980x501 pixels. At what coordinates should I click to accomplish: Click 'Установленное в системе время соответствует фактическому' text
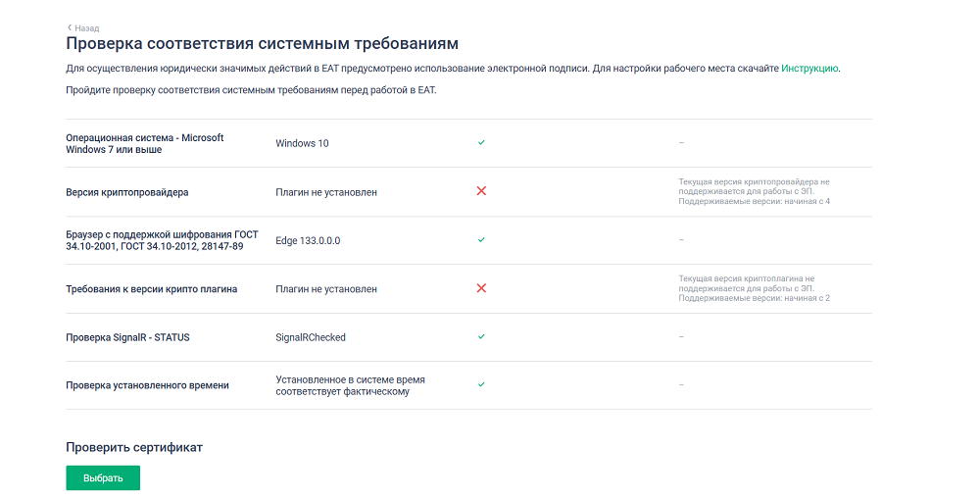tap(350, 385)
